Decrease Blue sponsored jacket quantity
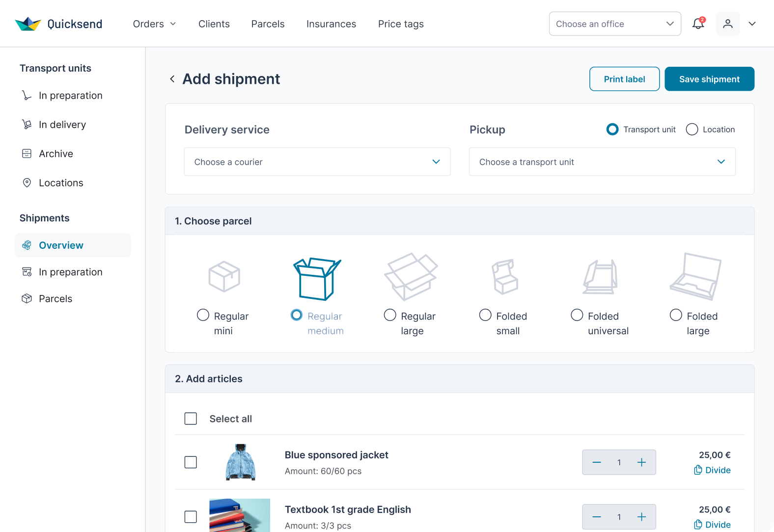Screen dimensions: 774x532 click(597, 462)
